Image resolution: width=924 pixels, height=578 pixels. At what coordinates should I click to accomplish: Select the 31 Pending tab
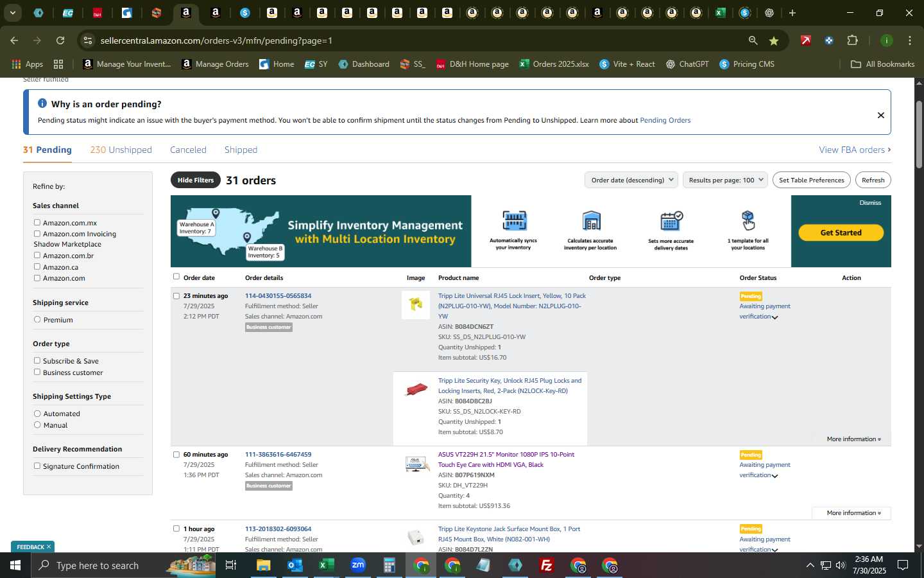[x=47, y=150]
